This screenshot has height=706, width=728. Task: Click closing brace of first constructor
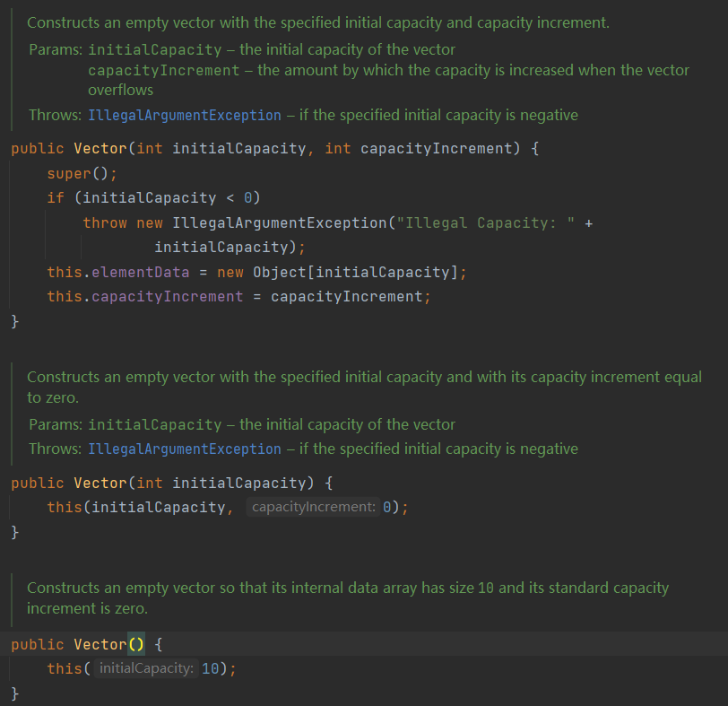point(15,321)
